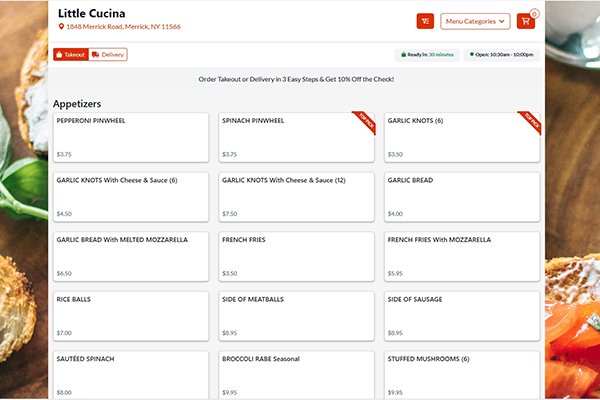Select the Pepperoni Pinwheel item
Image resolution: width=600 pixels, height=400 pixels.
[x=131, y=137]
